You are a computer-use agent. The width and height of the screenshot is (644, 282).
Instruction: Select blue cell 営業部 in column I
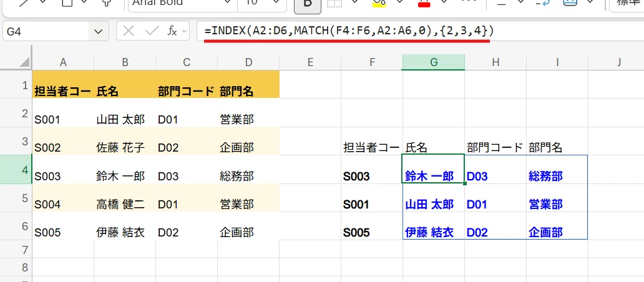coord(557,198)
